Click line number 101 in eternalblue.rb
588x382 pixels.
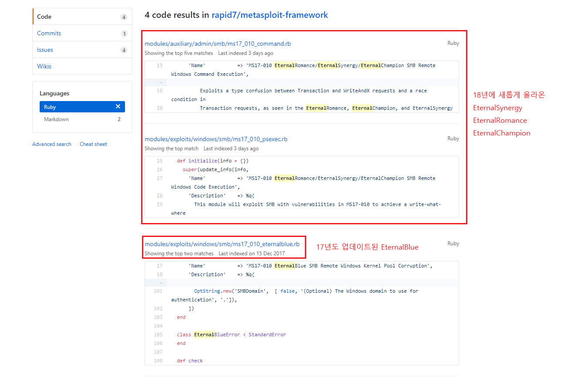(x=158, y=291)
